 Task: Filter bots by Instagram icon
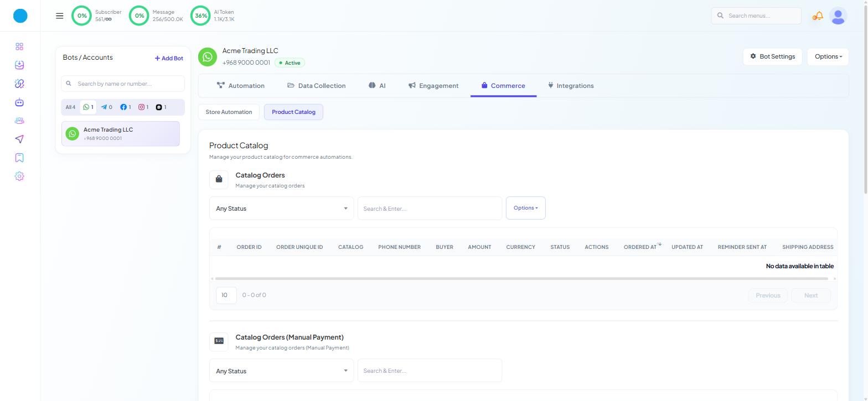click(143, 107)
